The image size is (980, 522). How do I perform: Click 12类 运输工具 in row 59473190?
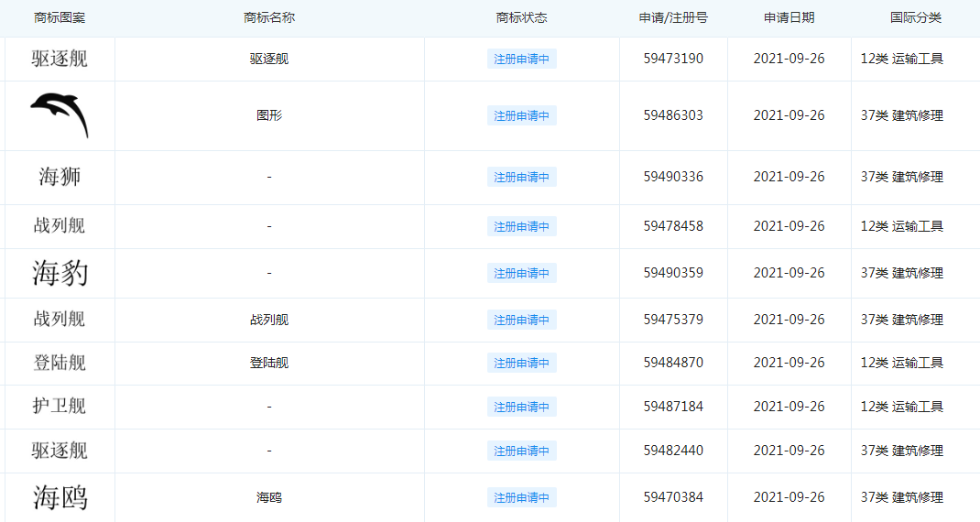tap(902, 59)
